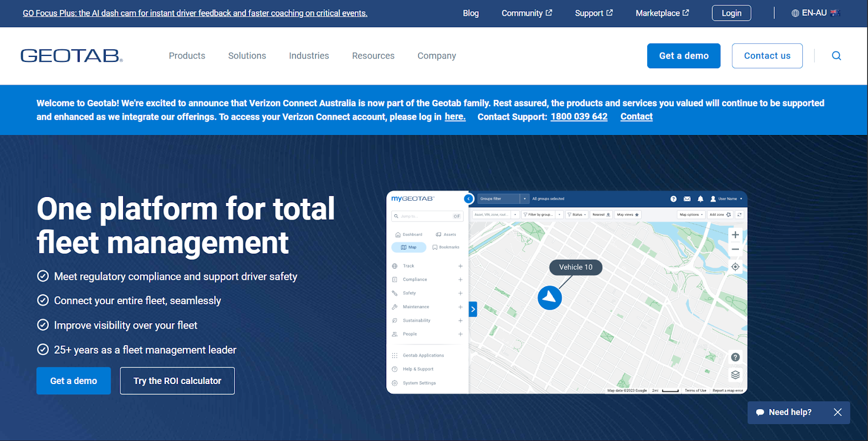Expand the People section plus
Screen dimensions: 868x441
point(460,334)
